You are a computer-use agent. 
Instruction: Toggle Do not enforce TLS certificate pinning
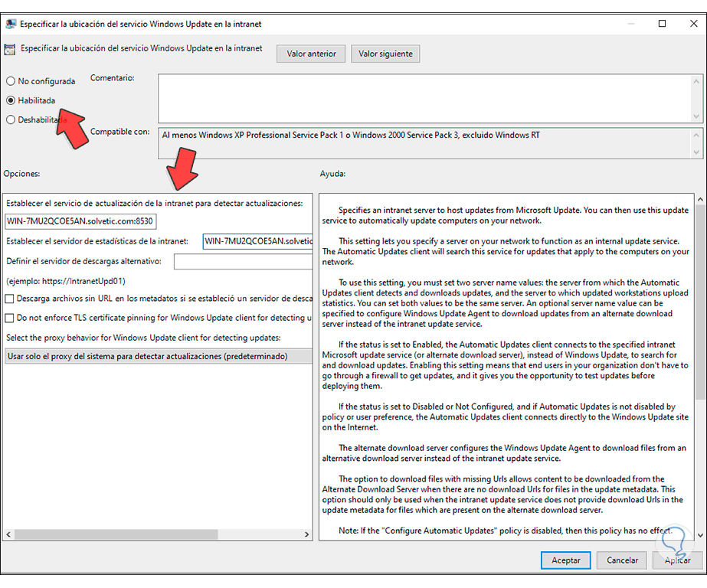pyautogui.click(x=9, y=318)
